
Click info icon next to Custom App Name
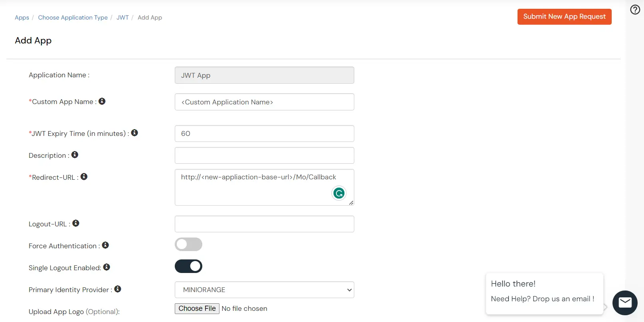[x=102, y=101]
